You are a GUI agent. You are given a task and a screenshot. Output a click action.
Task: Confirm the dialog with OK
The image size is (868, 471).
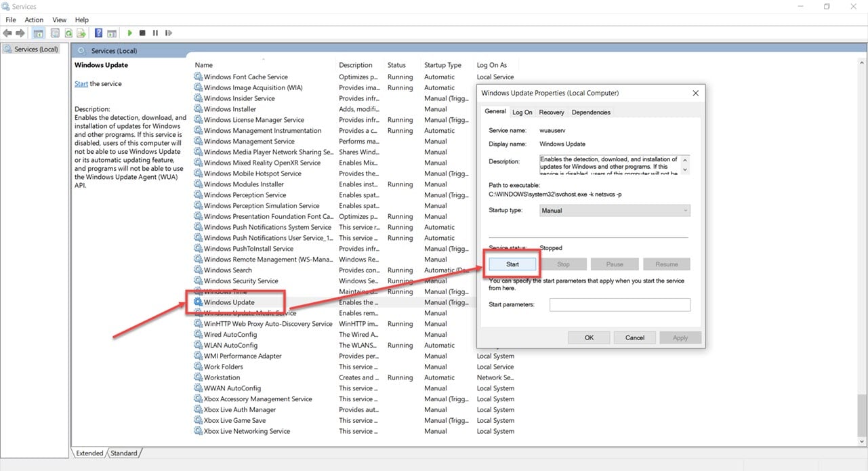tap(589, 337)
